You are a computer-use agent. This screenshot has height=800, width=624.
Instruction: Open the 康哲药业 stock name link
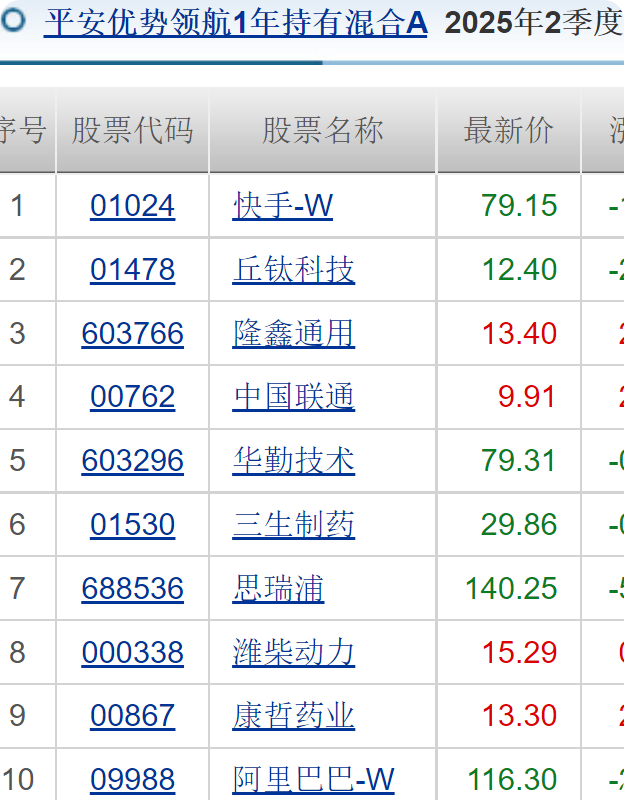(x=293, y=715)
